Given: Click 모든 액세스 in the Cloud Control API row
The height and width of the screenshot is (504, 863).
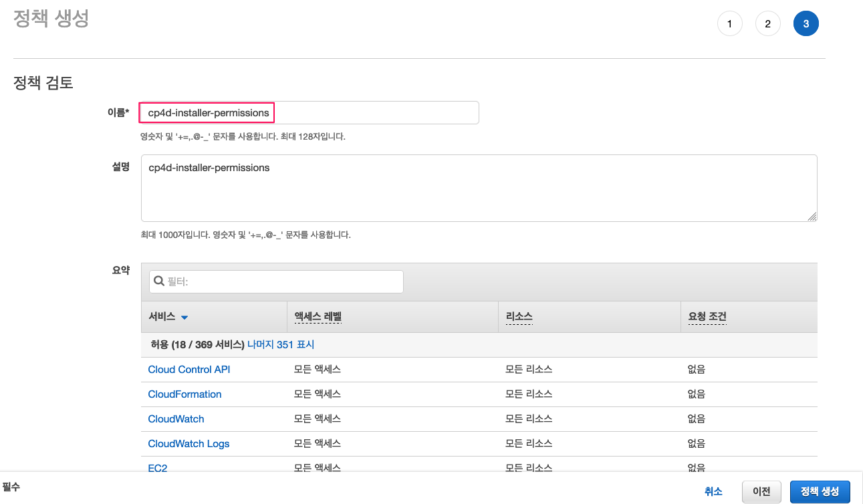Looking at the screenshot, I should point(318,370).
